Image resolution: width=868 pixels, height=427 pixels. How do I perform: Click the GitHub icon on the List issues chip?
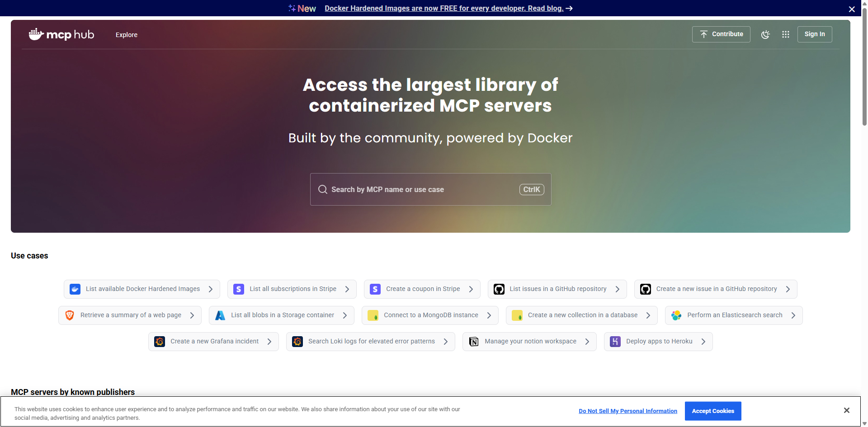click(x=499, y=289)
